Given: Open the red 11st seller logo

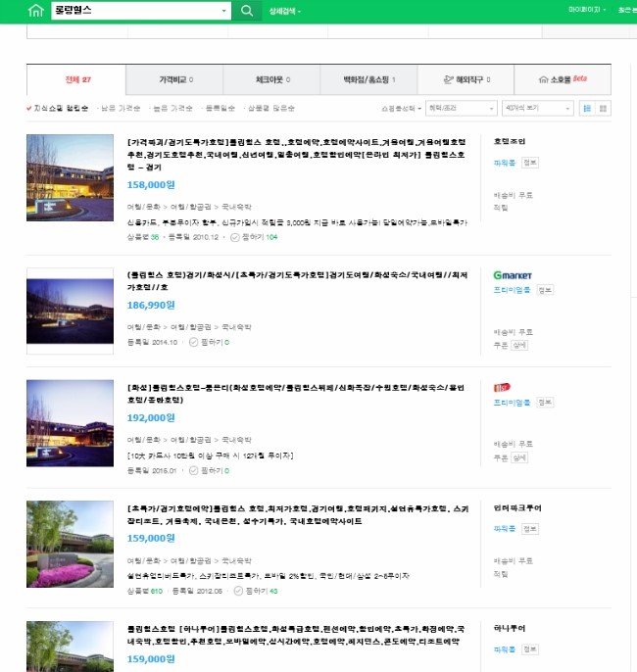Looking at the screenshot, I should [x=502, y=388].
